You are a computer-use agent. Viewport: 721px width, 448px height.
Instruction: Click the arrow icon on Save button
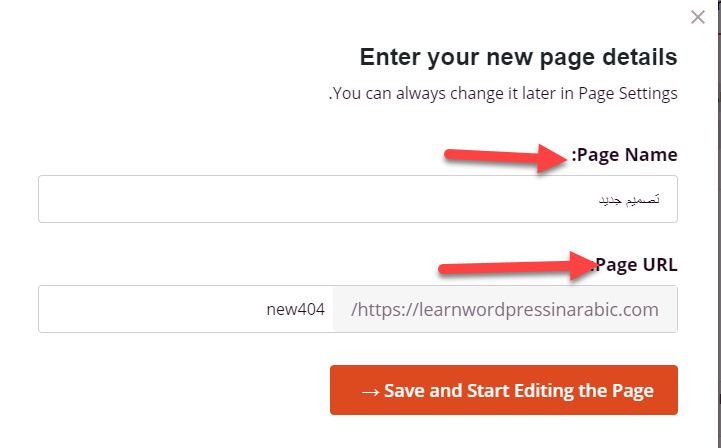369,391
